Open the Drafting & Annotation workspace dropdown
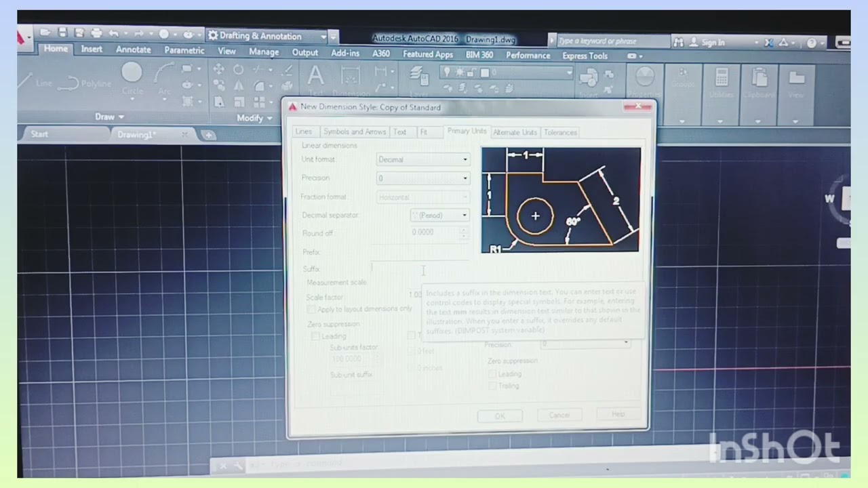 [267, 36]
